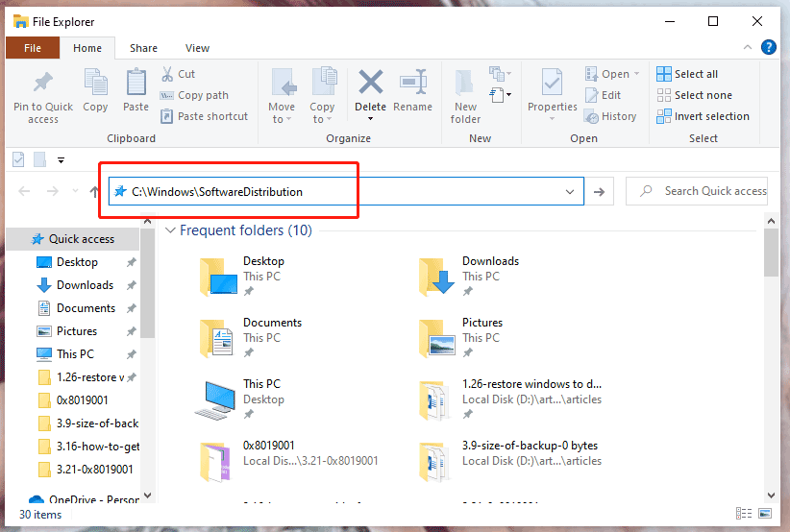Click Paste shortcut command
The height and width of the screenshot is (532, 790).
point(204,116)
